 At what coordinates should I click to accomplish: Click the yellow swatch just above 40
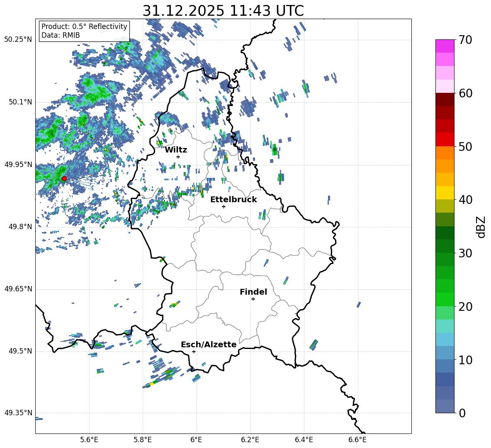(x=445, y=193)
